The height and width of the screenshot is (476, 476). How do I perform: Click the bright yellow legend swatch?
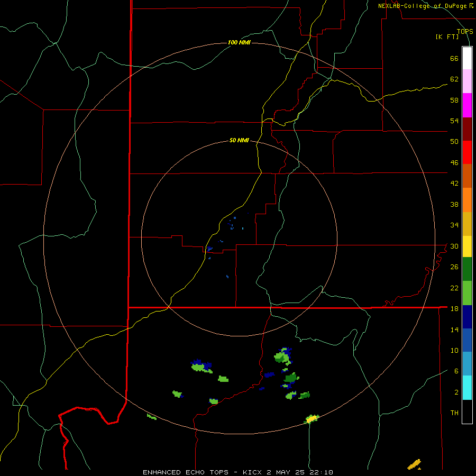[467, 246]
